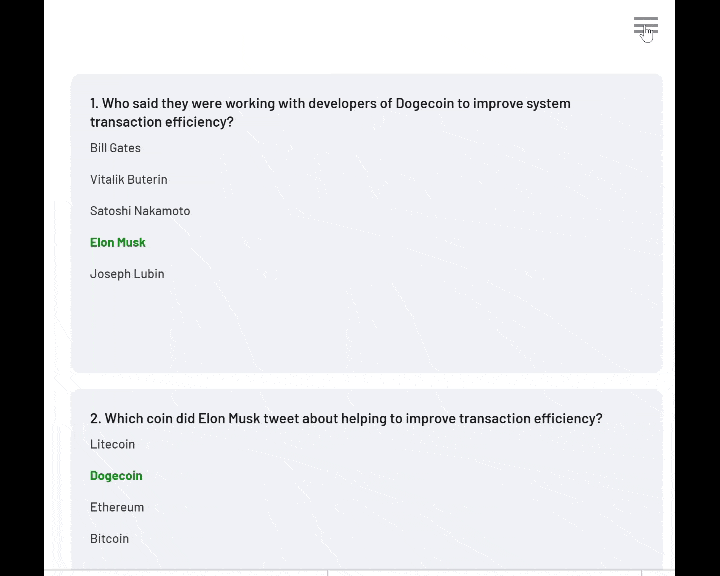Pick the Satoshi Nakamoto option
The width and height of the screenshot is (720, 576).
tap(140, 211)
